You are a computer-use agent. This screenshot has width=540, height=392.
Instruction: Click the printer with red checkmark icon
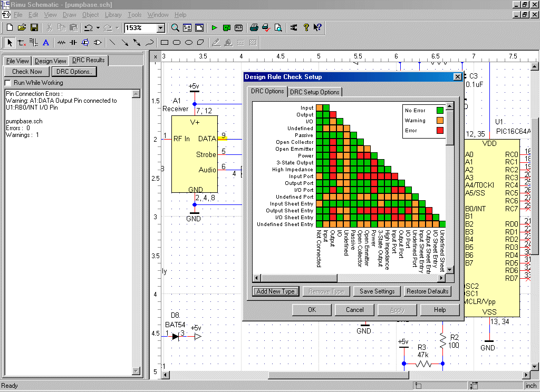[266, 28]
